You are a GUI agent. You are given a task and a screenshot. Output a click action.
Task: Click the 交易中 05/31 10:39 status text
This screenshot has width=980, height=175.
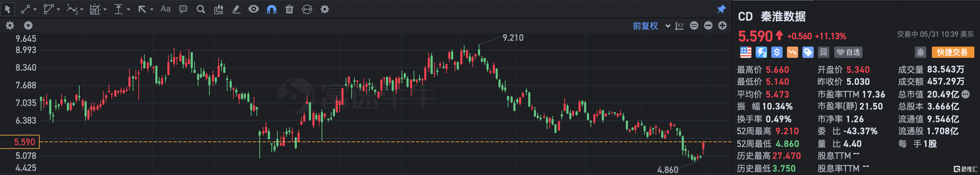[x=935, y=34]
